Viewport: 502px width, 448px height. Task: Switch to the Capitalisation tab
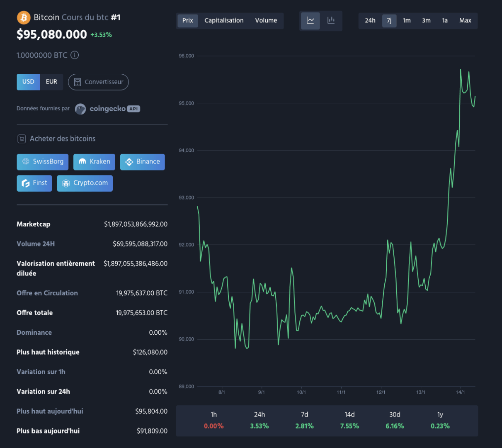[x=224, y=20]
